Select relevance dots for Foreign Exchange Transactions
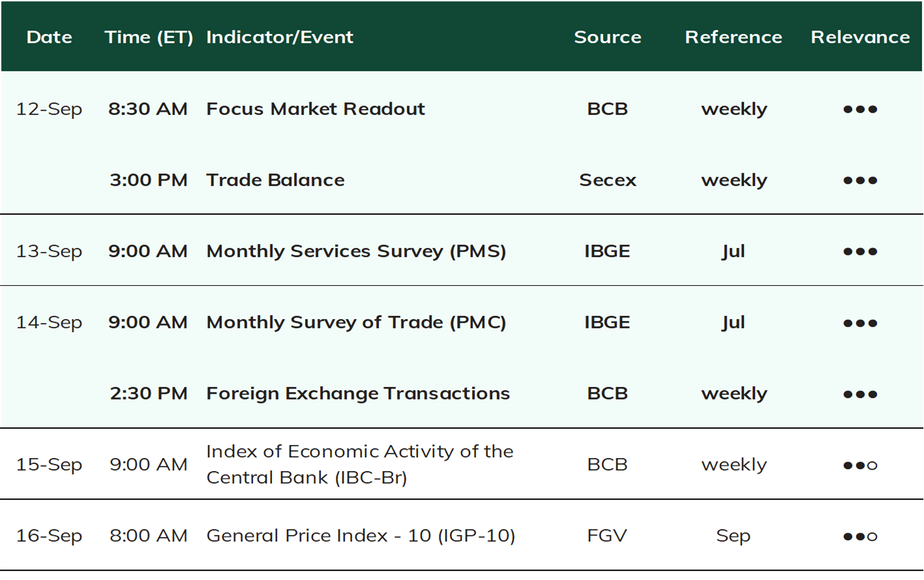 point(860,394)
